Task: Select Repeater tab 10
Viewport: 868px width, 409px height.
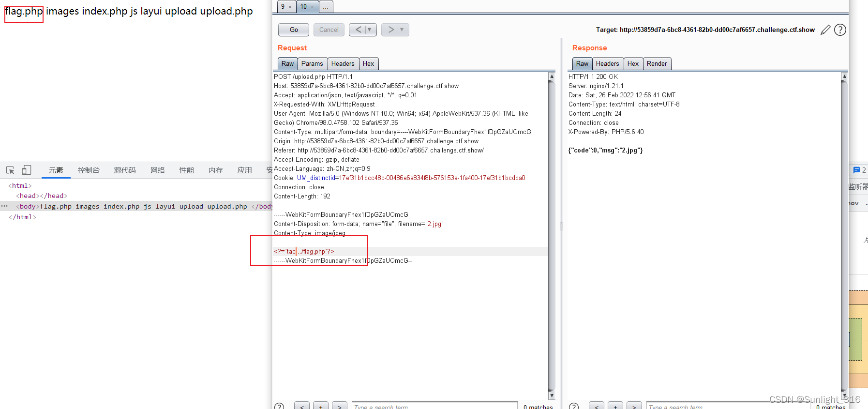Action: point(303,6)
